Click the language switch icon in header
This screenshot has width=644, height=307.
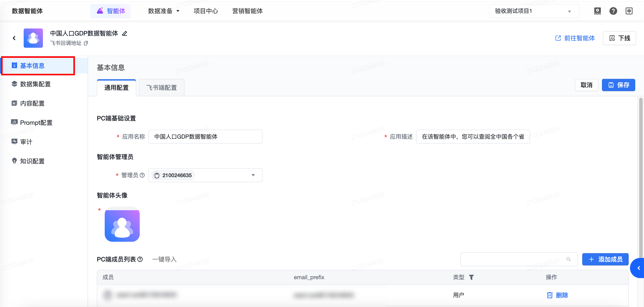point(629,11)
